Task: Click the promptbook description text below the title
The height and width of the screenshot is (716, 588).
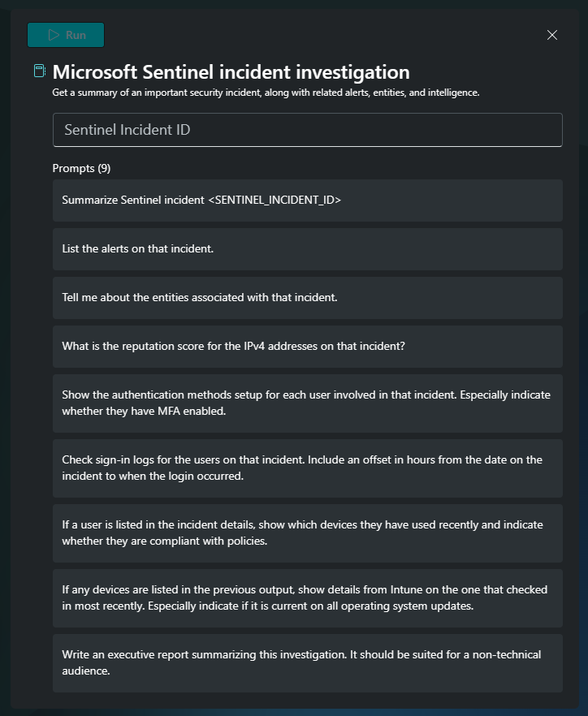Action: [x=266, y=93]
